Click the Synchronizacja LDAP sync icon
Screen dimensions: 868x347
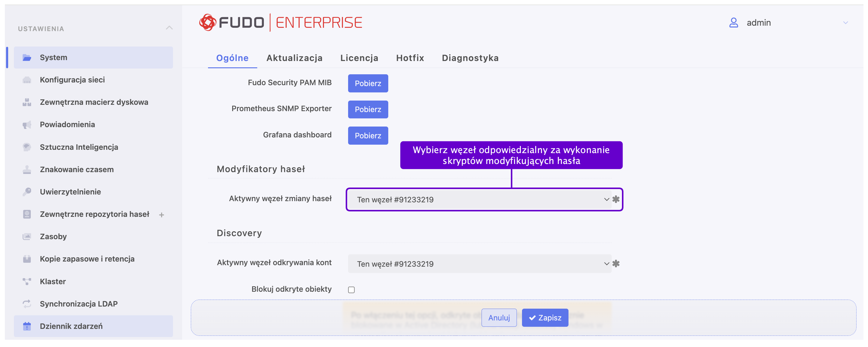pos(27,304)
